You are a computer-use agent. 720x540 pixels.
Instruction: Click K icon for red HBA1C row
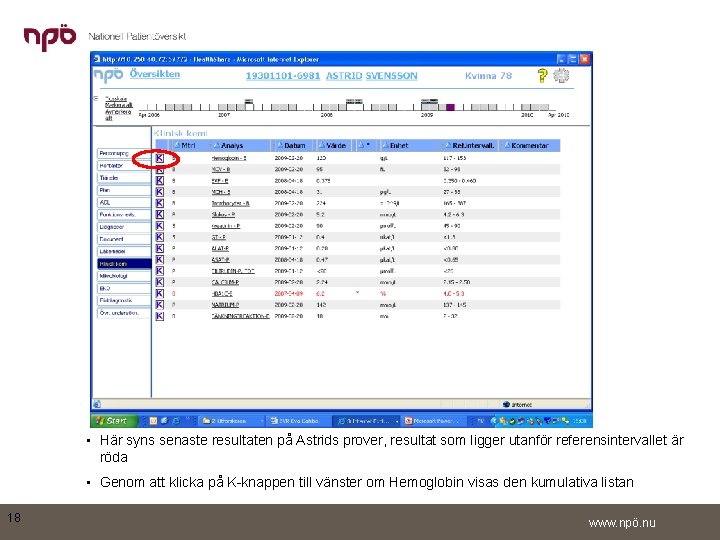click(159, 293)
